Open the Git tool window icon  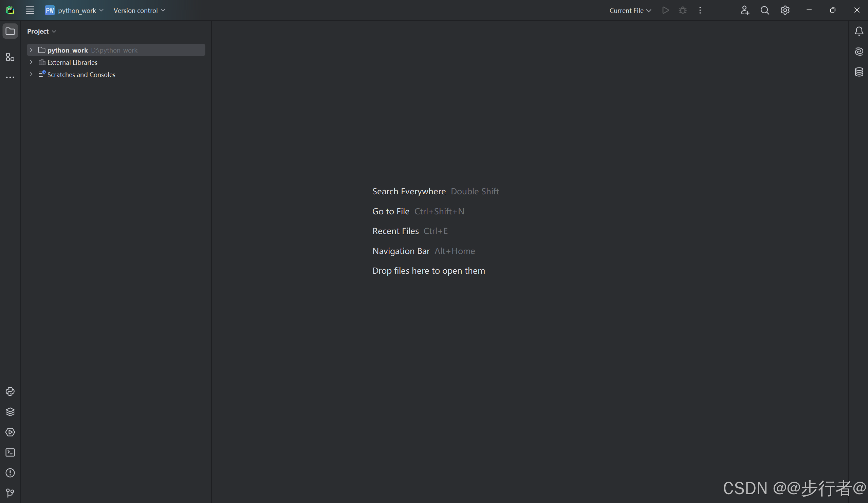click(10, 493)
